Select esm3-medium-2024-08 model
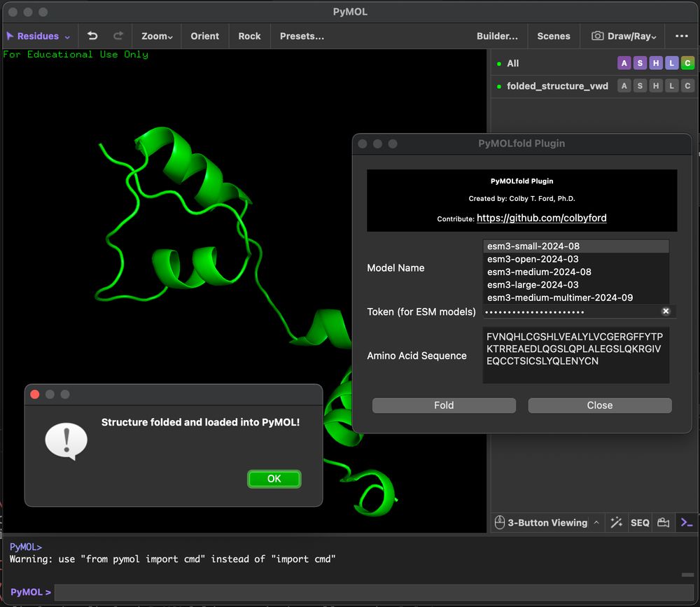This screenshot has width=700, height=607. (x=576, y=272)
